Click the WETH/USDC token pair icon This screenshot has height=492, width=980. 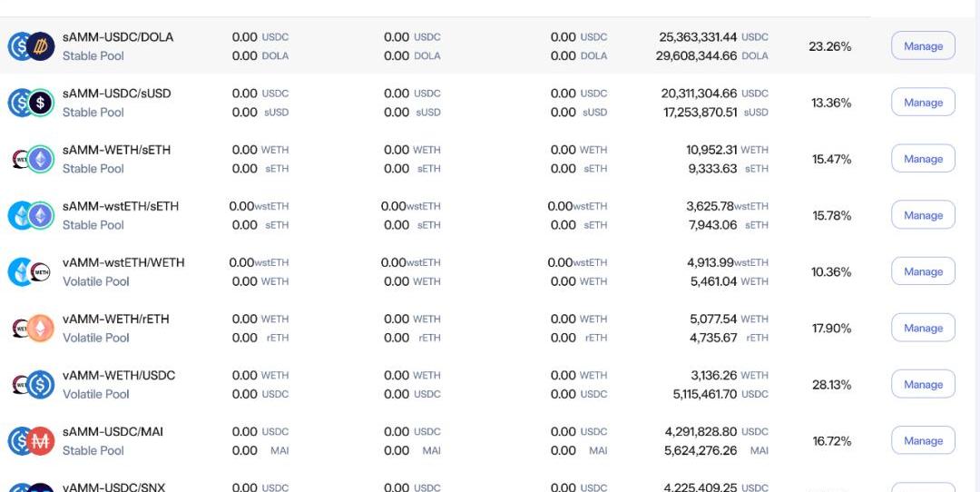pos(31,384)
